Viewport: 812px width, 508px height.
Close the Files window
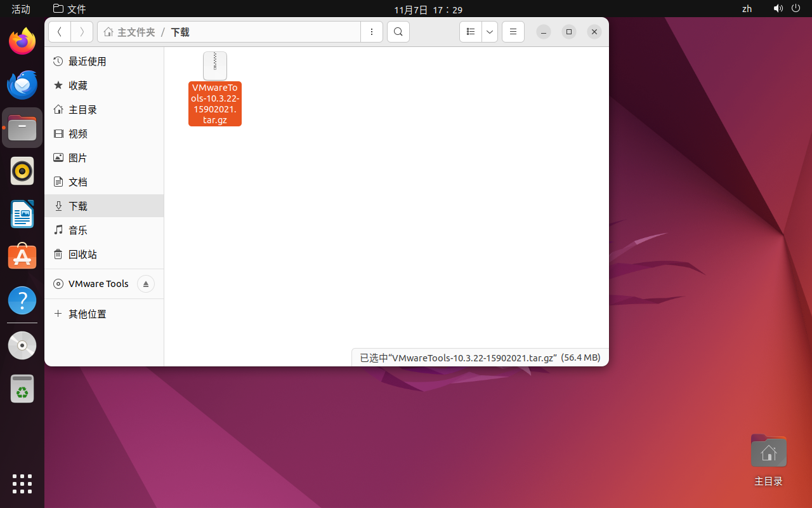[x=594, y=32]
